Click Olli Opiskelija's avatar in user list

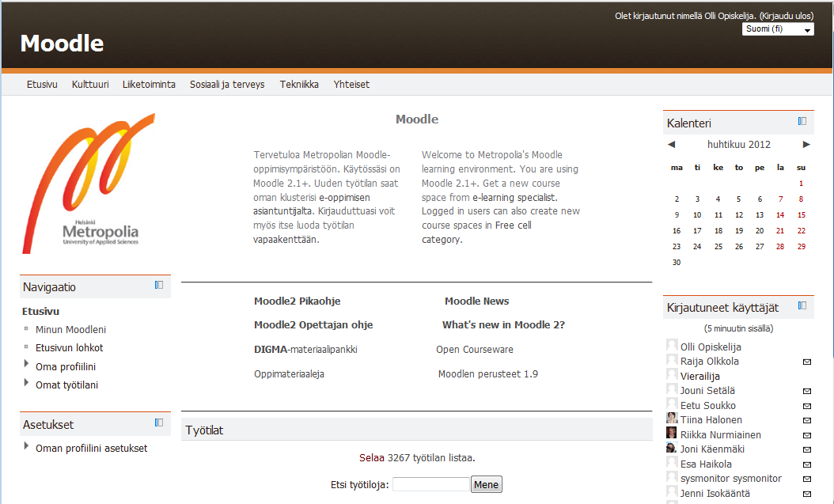pos(672,345)
